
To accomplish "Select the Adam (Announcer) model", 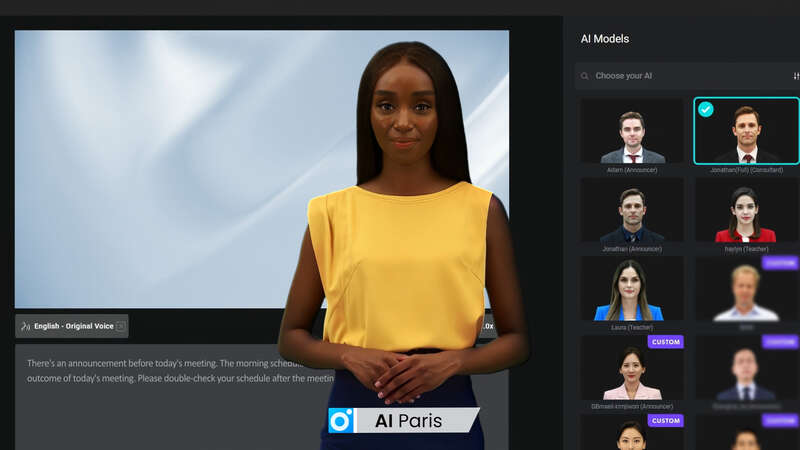I will tap(632, 136).
